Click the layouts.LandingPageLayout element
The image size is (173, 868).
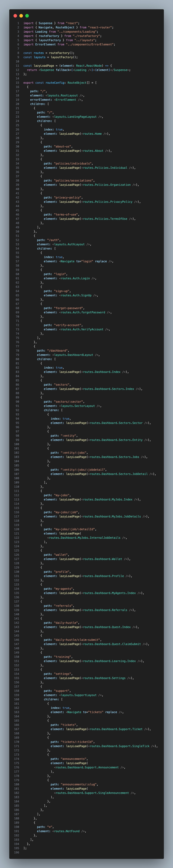click(x=78, y=117)
